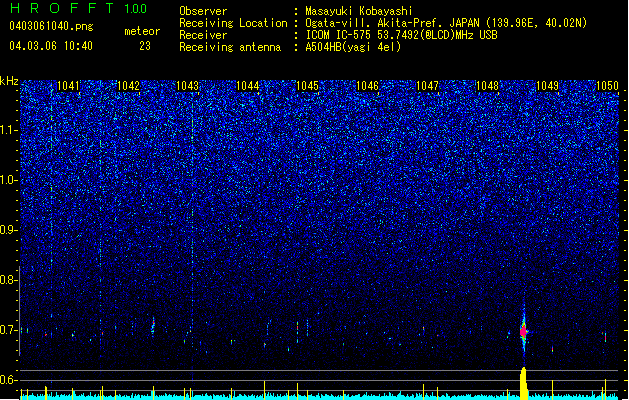629x400 pixels.
Task: Click the A504HB(yagi 4el) antenna text
Action: (x=353, y=47)
